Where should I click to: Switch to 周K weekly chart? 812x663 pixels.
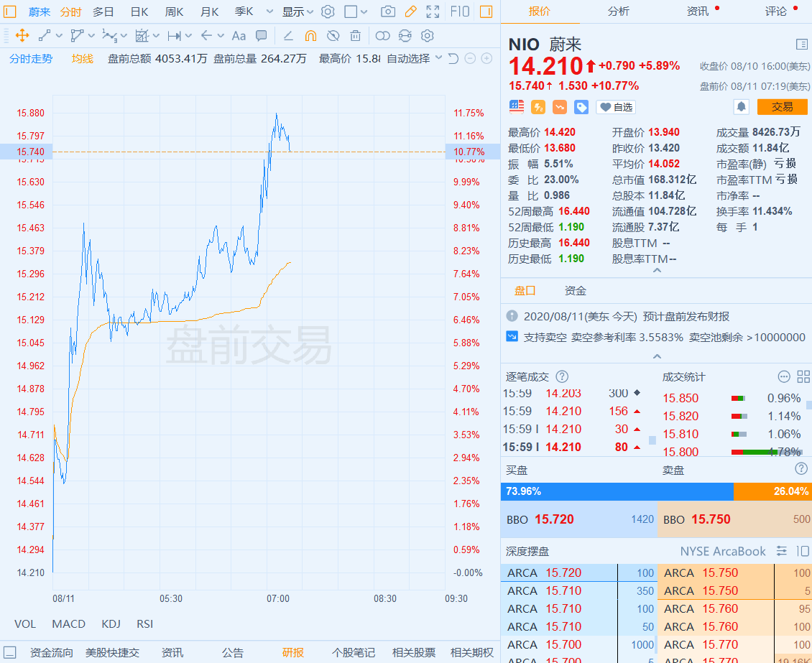click(175, 11)
